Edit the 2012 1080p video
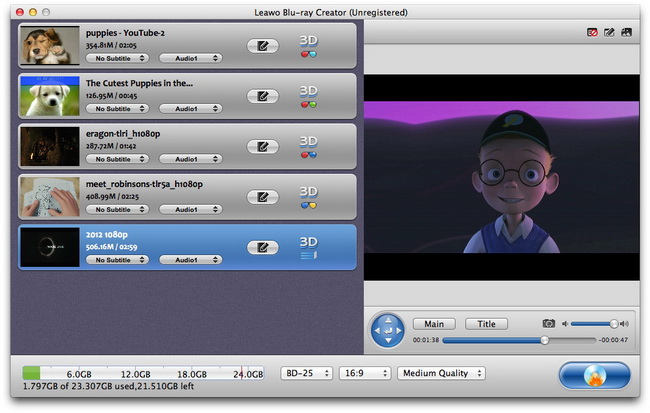This screenshot has height=413, width=650. point(262,248)
